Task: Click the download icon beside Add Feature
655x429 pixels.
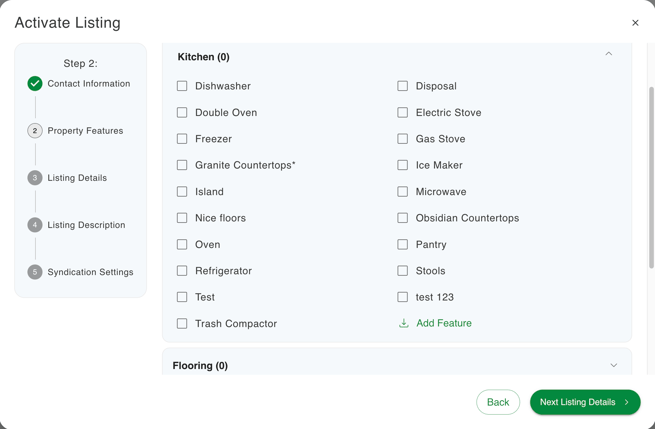Action: point(404,324)
